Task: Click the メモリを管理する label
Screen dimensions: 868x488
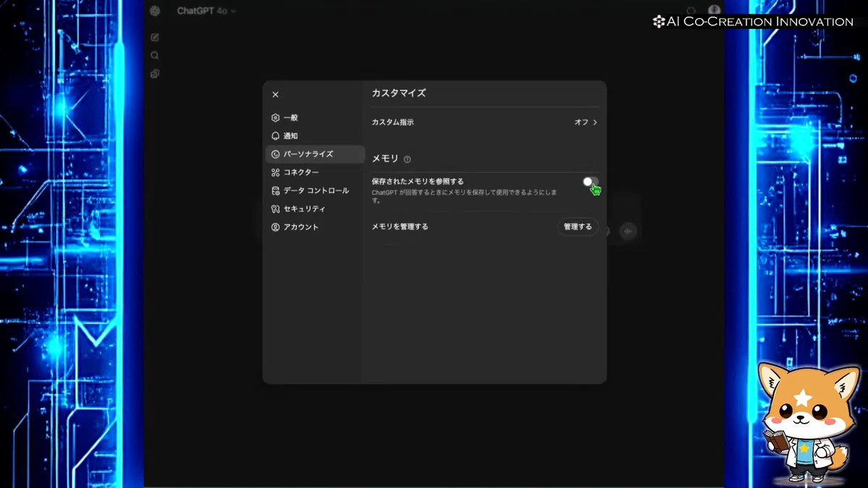Action: 400,226
